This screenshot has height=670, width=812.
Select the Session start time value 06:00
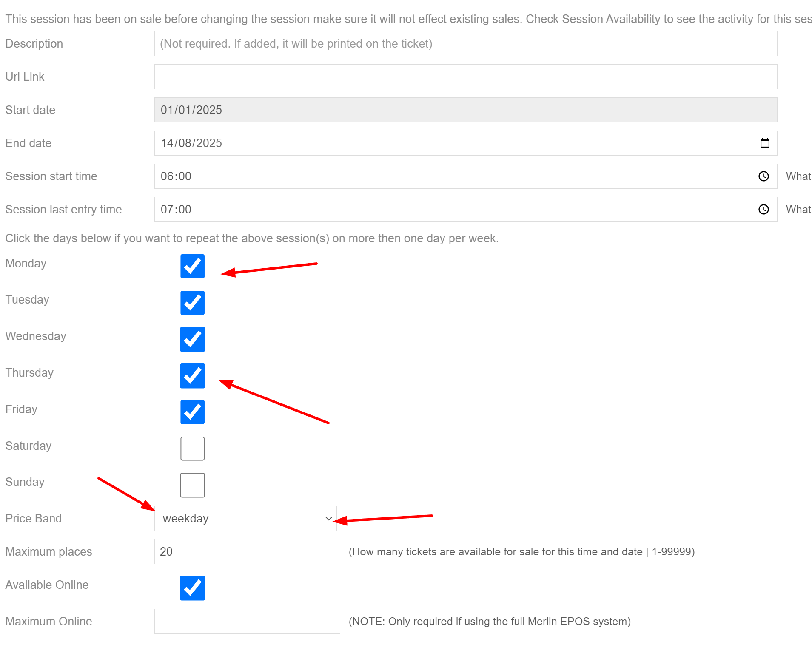coord(176,176)
